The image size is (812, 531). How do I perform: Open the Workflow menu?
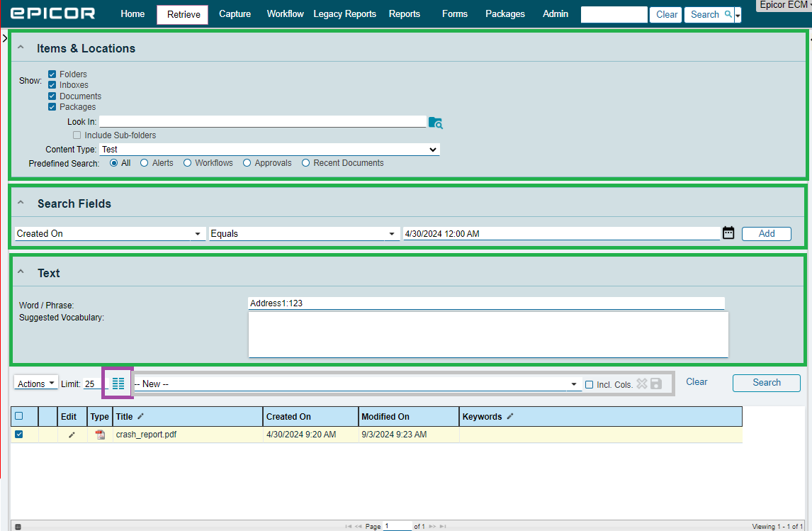286,14
